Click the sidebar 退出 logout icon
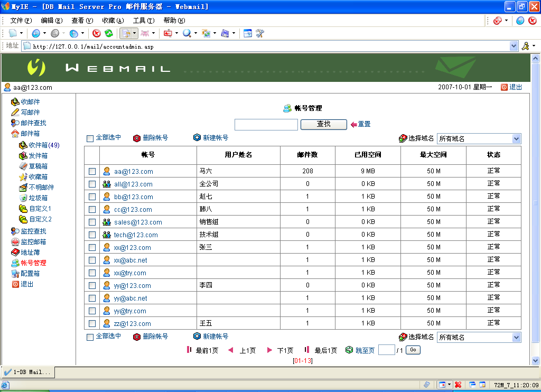Image resolution: width=541 pixels, height=392 pixels. pos(15,284)
